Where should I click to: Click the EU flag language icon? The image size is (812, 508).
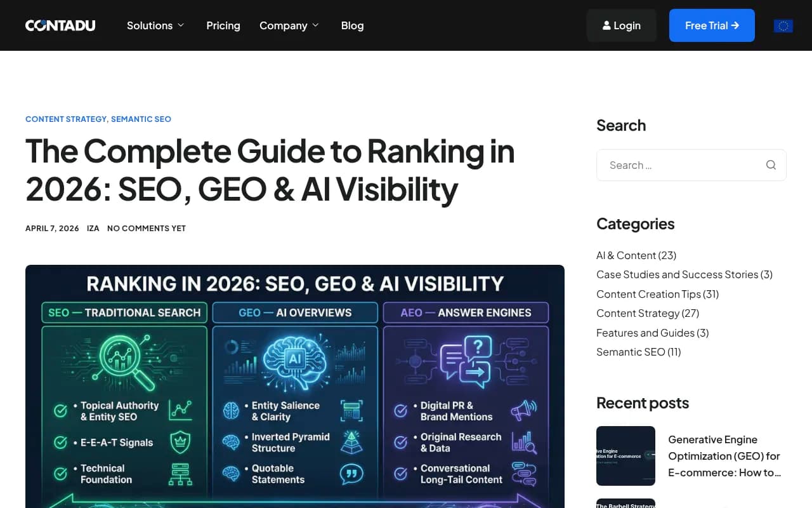coord(783,25)
